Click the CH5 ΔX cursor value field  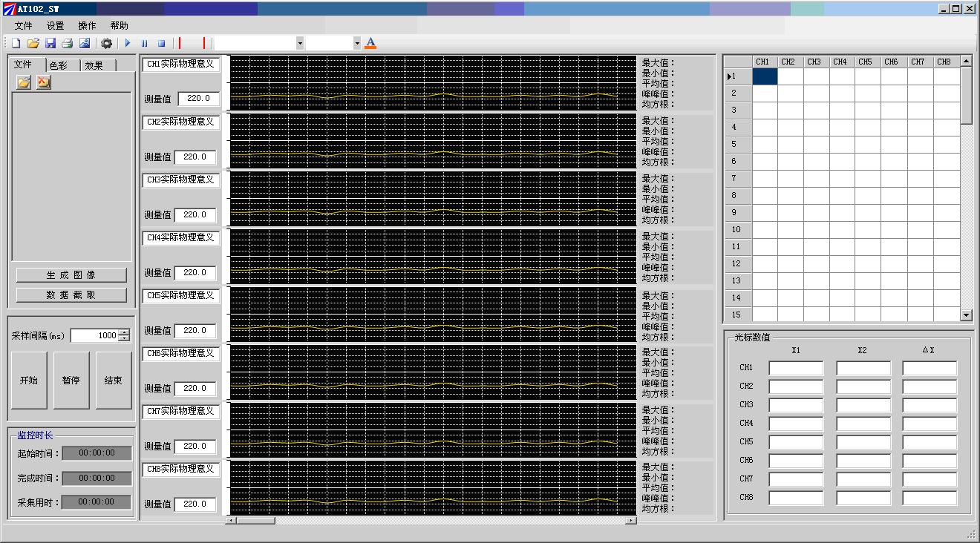(930, 443)
